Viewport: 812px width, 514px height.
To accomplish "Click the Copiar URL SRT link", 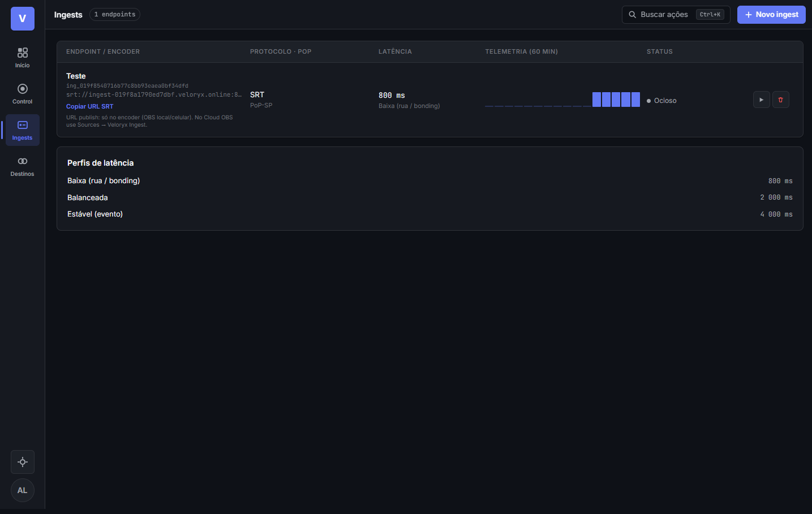I will click(89, 106).
